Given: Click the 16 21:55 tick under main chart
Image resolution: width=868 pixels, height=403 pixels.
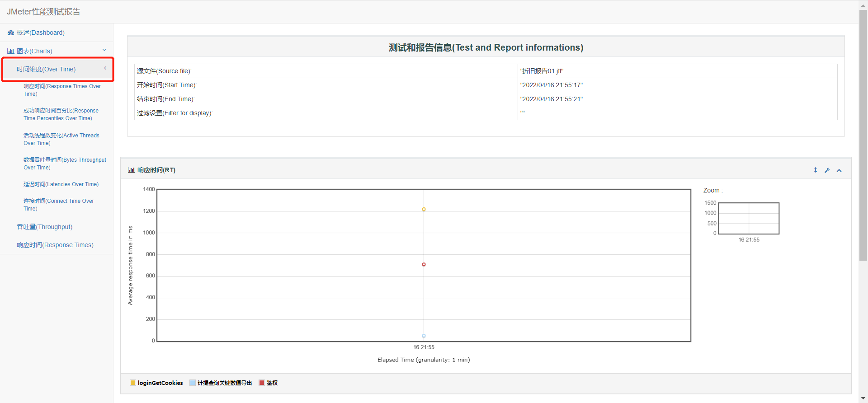Looking at the screenshot, I should point(424,347).
